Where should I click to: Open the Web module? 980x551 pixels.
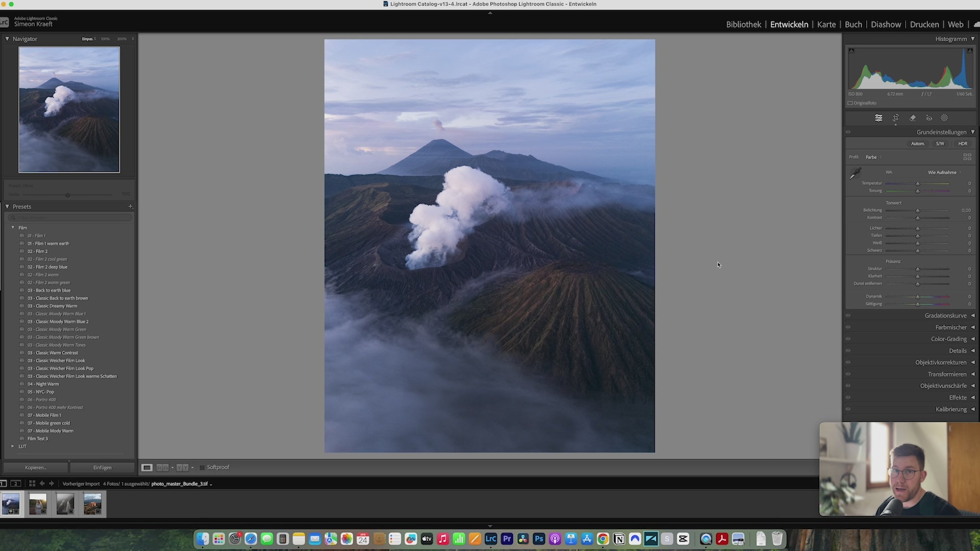pos(955,24)
